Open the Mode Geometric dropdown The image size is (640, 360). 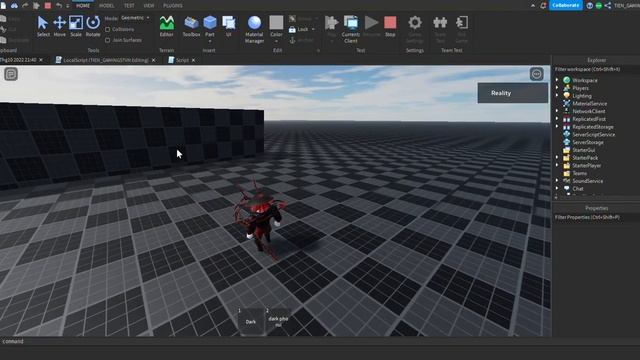(135, 18)
